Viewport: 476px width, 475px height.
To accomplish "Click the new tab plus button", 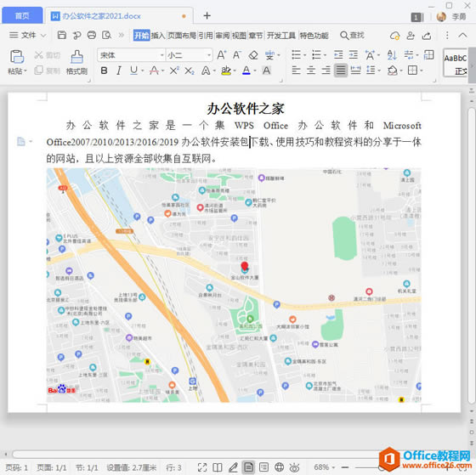I will click(207, 15).
